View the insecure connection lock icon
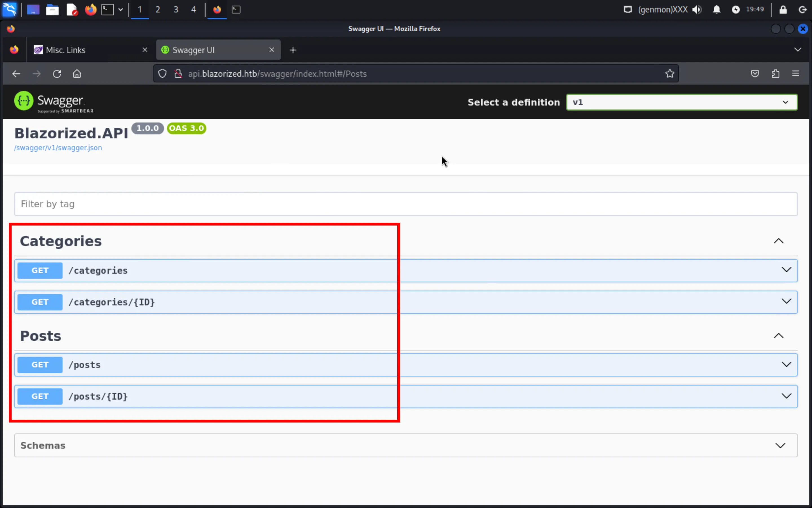This screenshot has width=812, height=508. 178,74
